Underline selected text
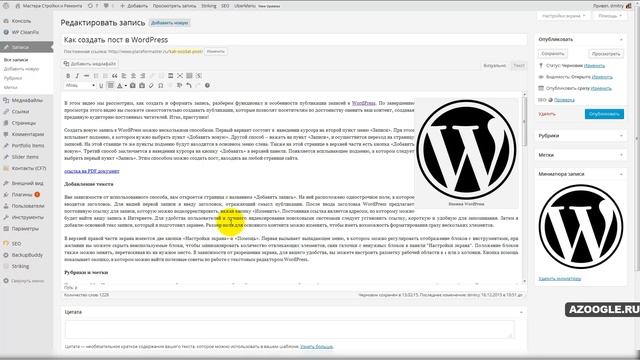This screenshot has height=360, width=640. tap(101, 85)
